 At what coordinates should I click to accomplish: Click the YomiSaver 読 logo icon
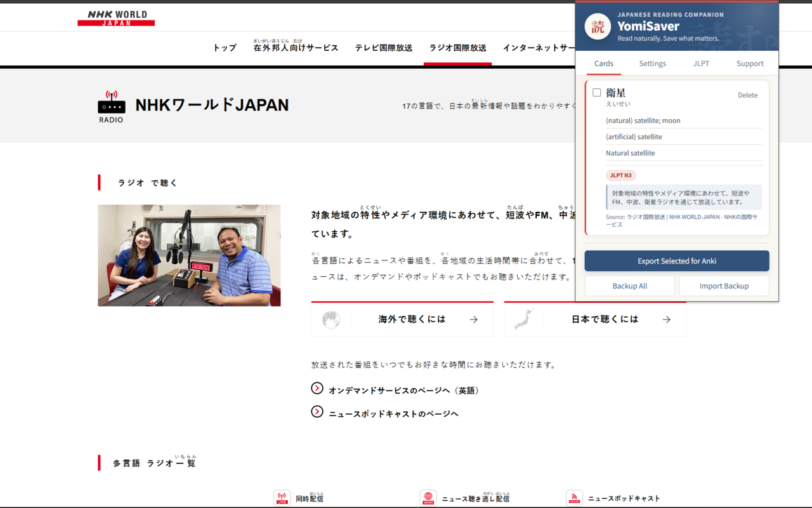tap(598, 27)
